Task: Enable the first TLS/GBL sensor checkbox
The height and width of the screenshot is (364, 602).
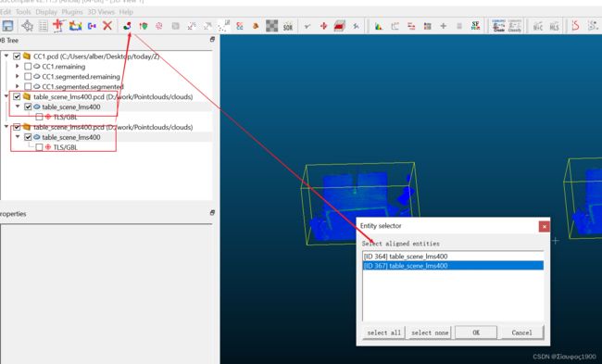Action: (x=39, y=117)
